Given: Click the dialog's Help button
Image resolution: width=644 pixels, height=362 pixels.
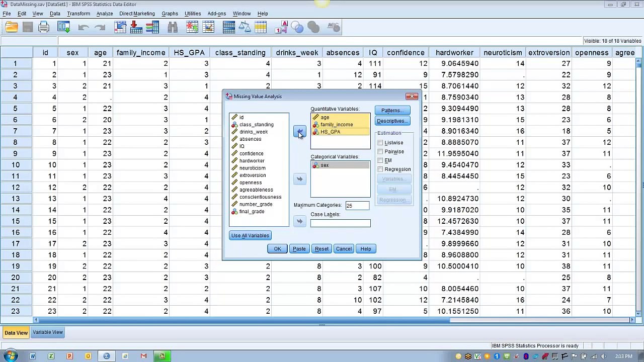Looking at the screenshot, I should click(x=365, y=249).
